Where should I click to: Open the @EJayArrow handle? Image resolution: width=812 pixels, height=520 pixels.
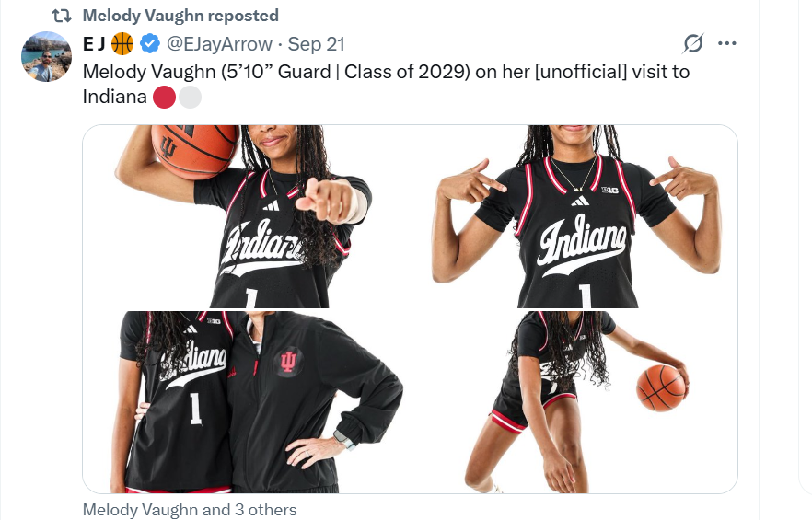coord(219,44)
